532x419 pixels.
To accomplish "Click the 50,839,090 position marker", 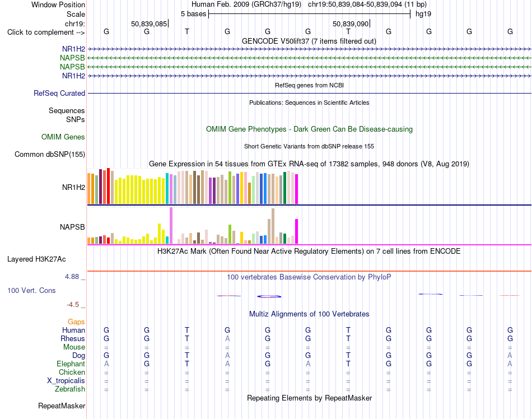I will [x=351, y=24].
